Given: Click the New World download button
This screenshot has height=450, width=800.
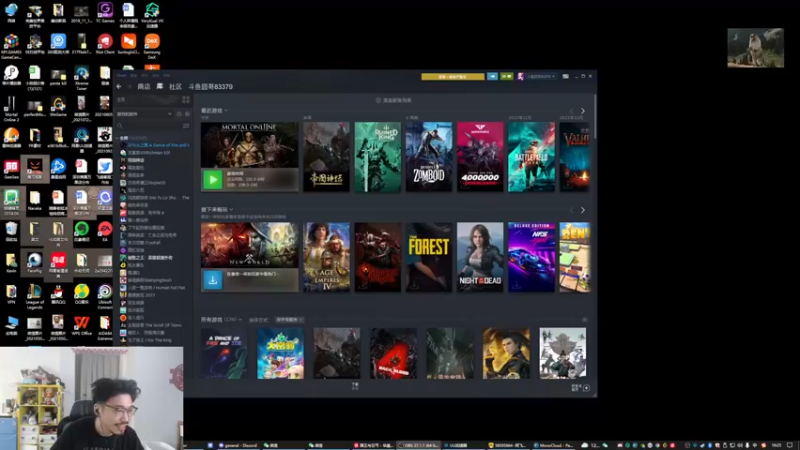Looking at the screenshot, I should coord(213,280).
